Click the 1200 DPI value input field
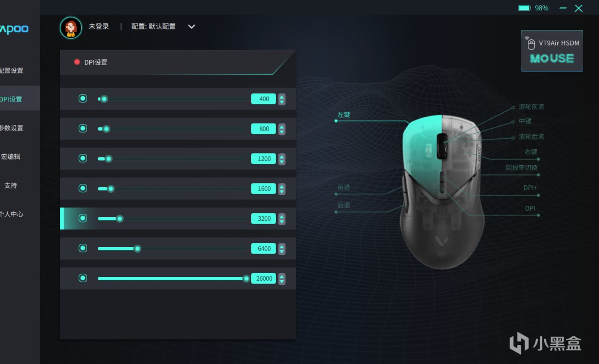 click(x=264, y=159)
